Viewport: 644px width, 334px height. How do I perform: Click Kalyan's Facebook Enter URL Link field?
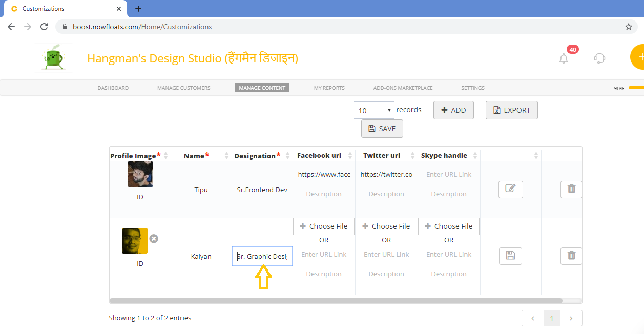(324, 254)
